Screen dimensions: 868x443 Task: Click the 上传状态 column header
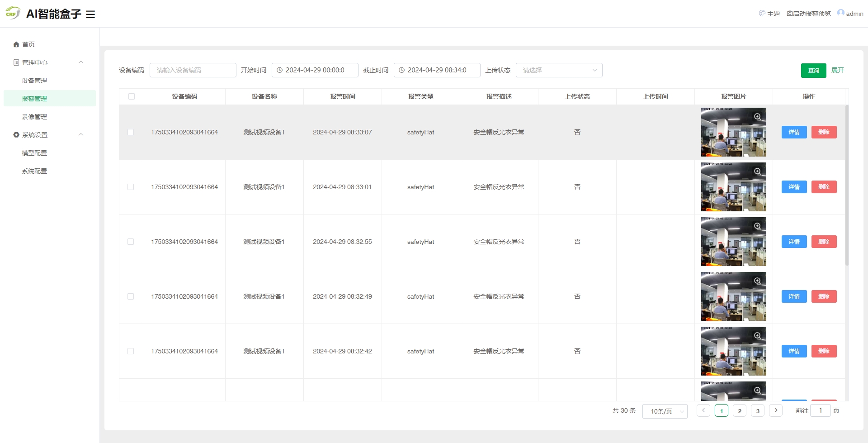tap(577, 96)
